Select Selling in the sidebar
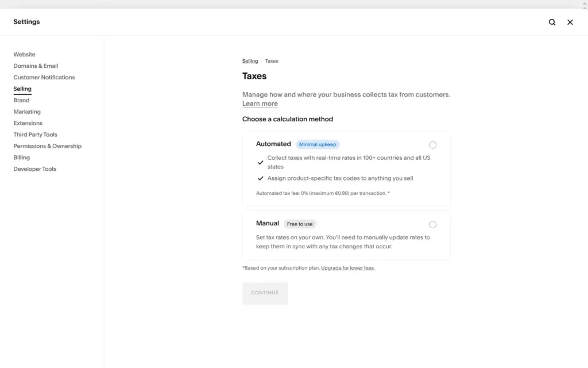The height and width of the screenshot is (368, 588). pyautogui.click(x=22, y=89)
